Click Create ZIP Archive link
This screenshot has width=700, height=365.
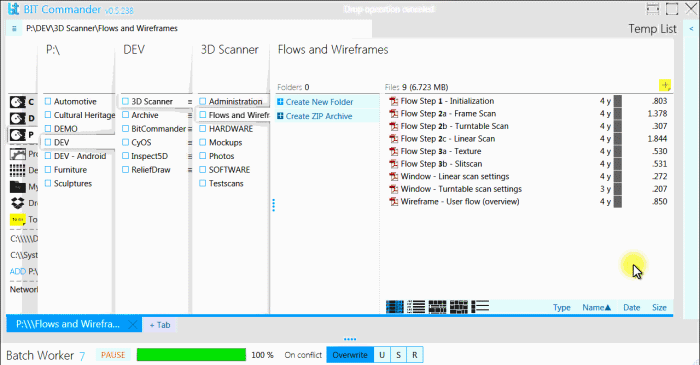pos(319,116)
